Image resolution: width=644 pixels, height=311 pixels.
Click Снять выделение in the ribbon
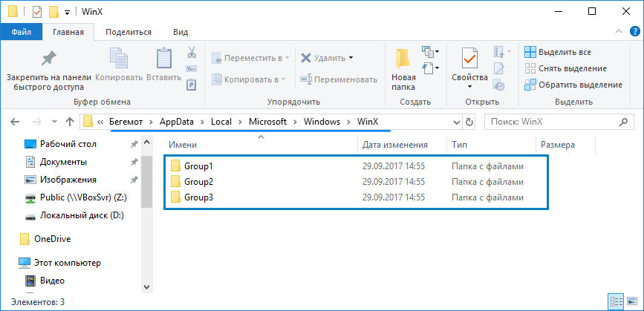tap(566, 68)
